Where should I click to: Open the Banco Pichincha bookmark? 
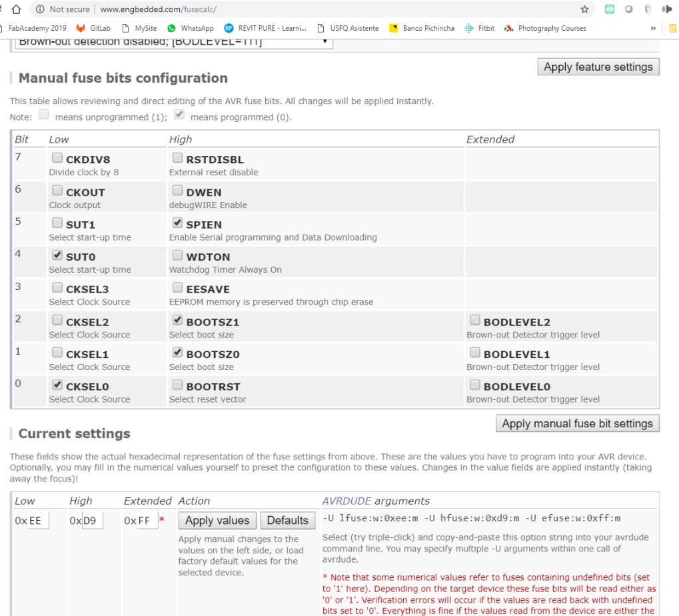(422, 28)
